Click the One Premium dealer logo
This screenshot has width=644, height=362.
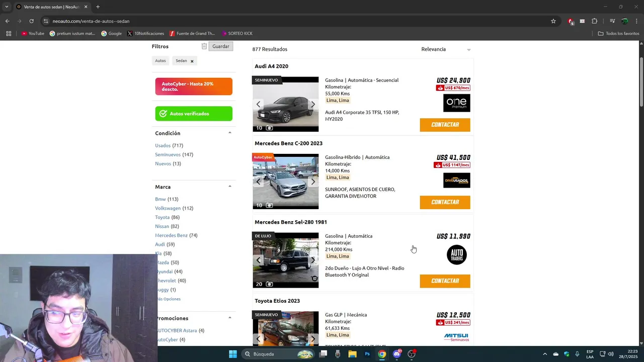pos(457,103)
